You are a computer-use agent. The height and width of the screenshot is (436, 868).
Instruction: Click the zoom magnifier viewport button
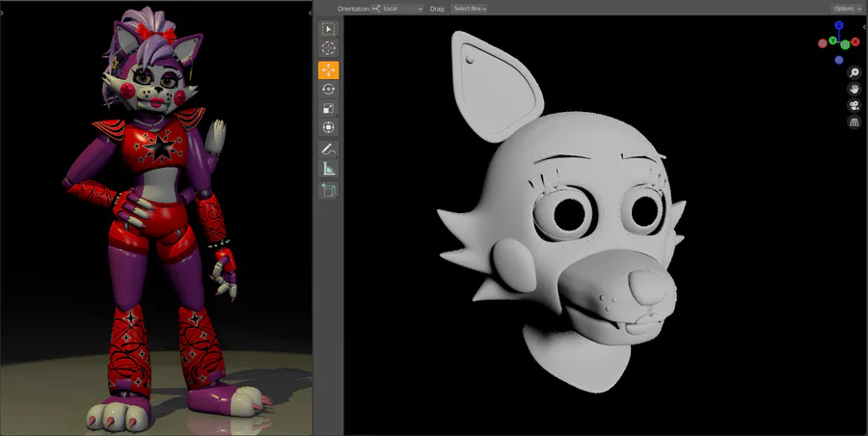pos(854,72)
